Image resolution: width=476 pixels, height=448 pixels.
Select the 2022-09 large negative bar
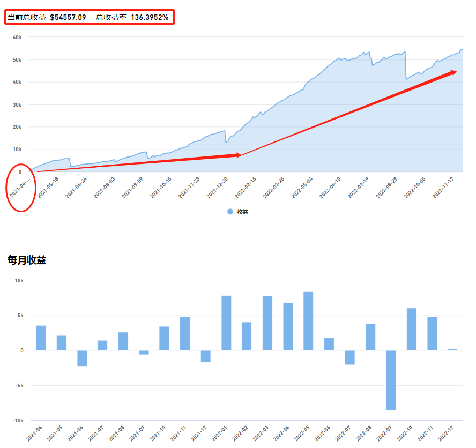pos(391,380)
